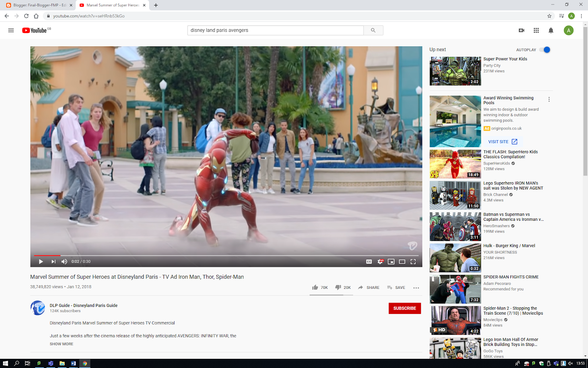
Task: Reload the page
Action: coord(26,16)
